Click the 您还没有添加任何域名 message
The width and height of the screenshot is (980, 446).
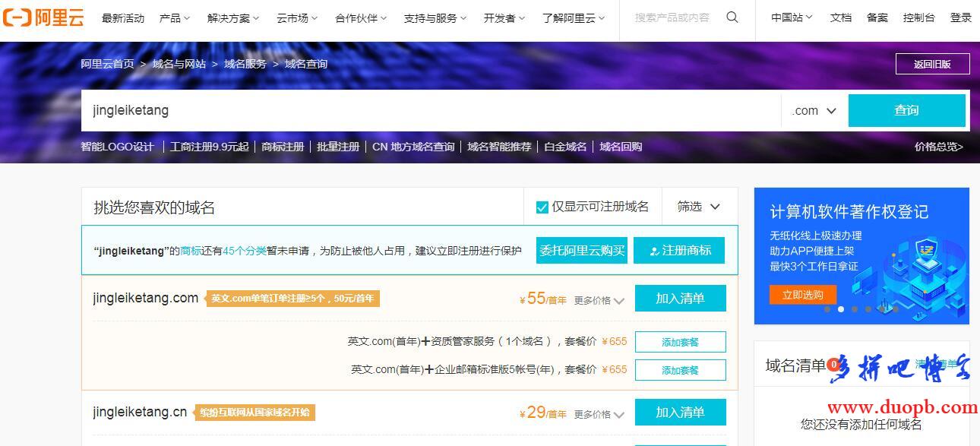(x=861, y=424)
